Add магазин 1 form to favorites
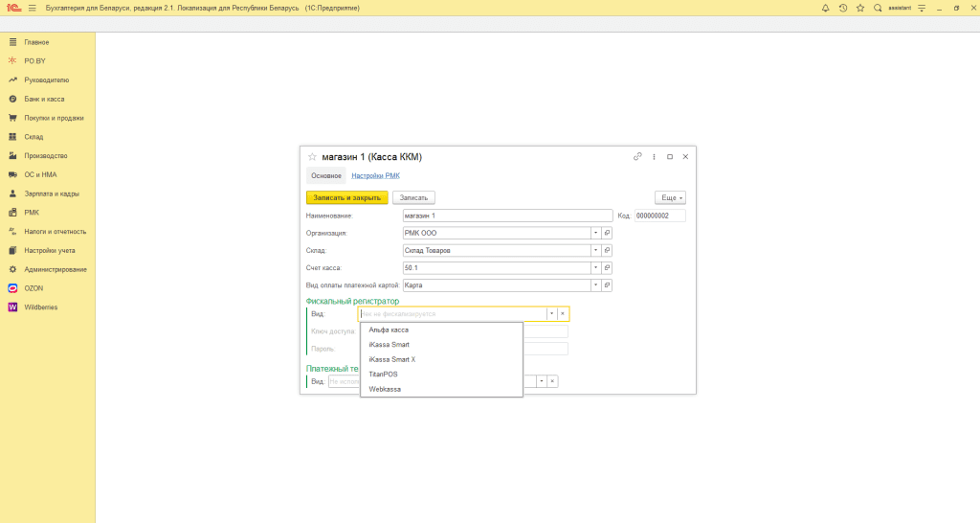Image resolution: width=980 pixels, height=523 pixels. pyautogui.click(x=312, y=157)
